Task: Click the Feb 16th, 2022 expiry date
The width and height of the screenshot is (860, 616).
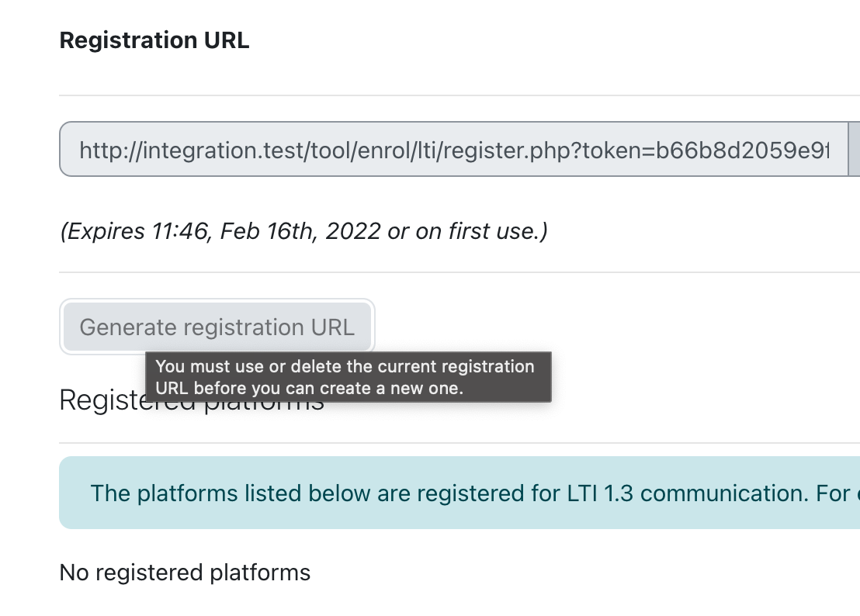Action: (x=300, y=230)
